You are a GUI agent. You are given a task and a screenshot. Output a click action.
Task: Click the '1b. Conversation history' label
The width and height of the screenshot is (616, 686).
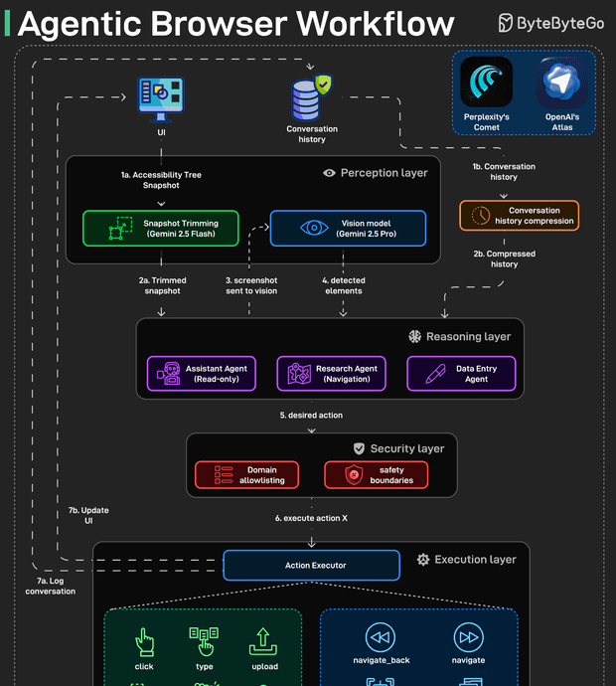click(504, 171)
